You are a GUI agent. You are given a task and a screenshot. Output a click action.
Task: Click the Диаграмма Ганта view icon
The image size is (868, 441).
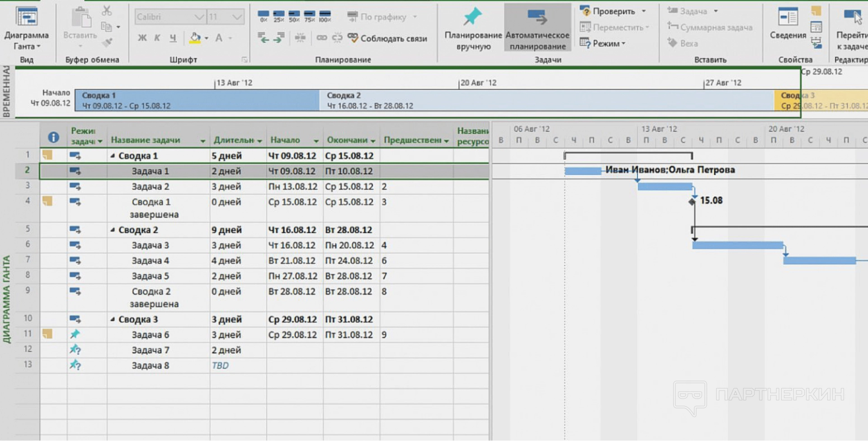[27, 18]
